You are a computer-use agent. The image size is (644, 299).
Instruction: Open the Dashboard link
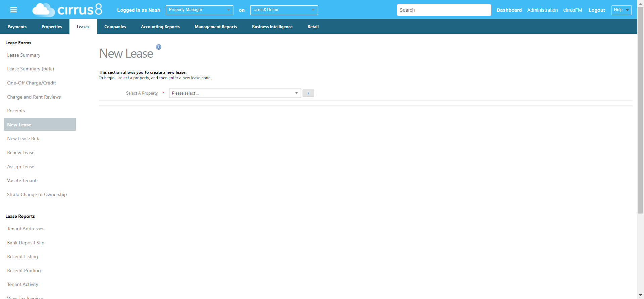pyautogui.click(x=509, y=10)
